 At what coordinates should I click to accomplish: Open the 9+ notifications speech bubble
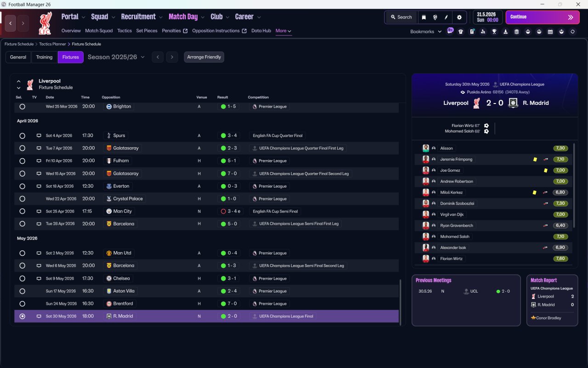pyautogui.click(x=450, y=31)
